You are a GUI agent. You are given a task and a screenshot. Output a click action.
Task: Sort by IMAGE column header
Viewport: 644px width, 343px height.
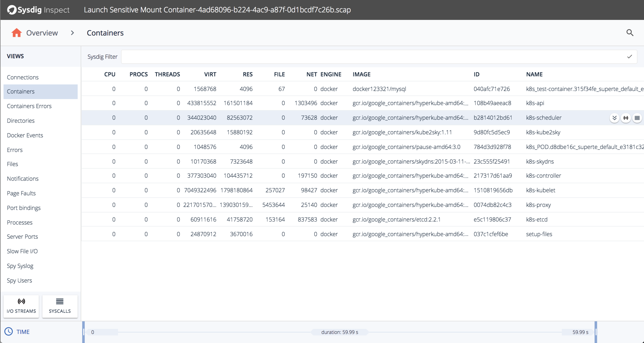click(x=361, y=74)
